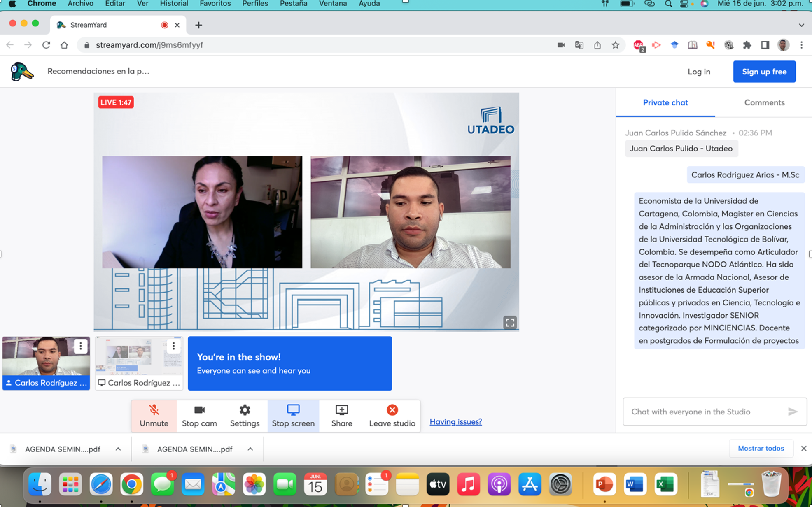Open the options menu on Carlos's camera thumbnail
Screen dimensions: 812x507
(81, 346)
